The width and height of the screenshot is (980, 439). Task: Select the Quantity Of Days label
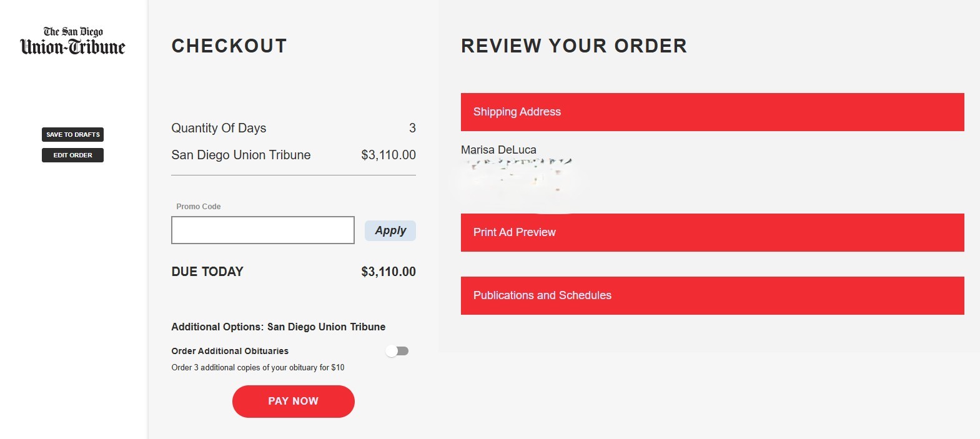pos(219,128)
